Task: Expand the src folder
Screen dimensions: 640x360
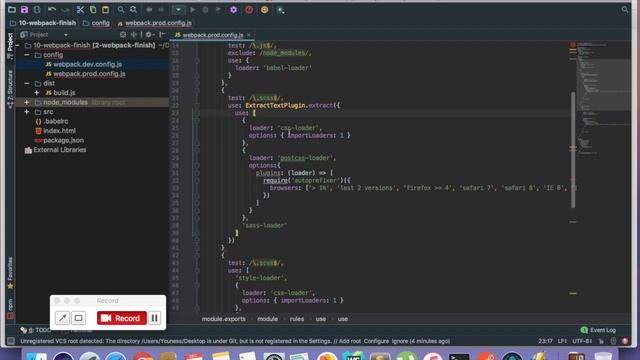Action: [x=27, y=112]
